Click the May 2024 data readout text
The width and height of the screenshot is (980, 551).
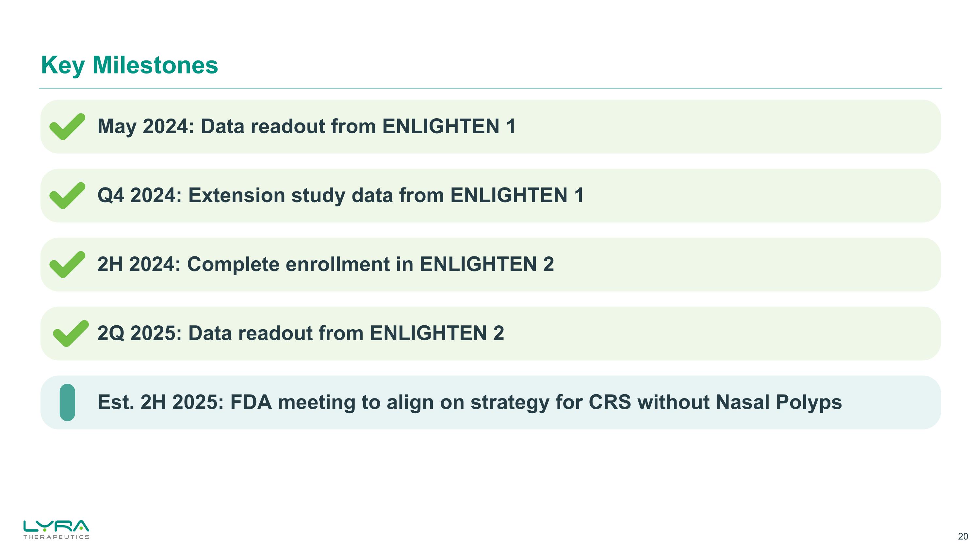[x=306, y=126]
